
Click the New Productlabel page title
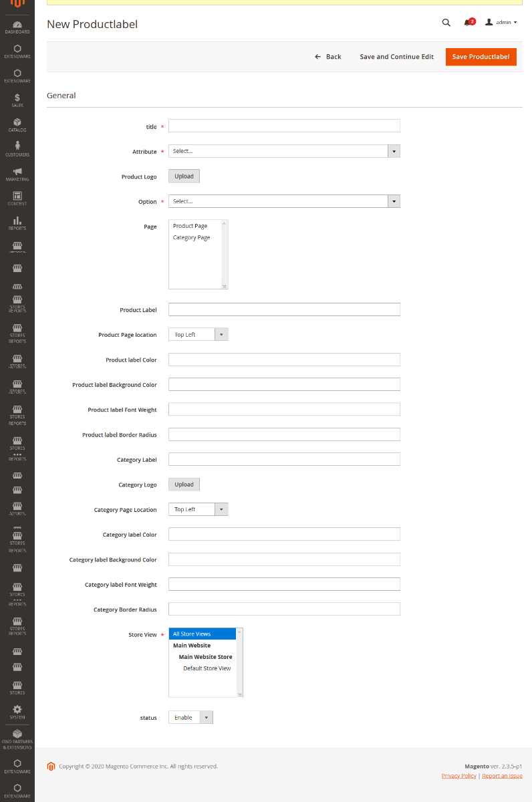tap(92, 24)
